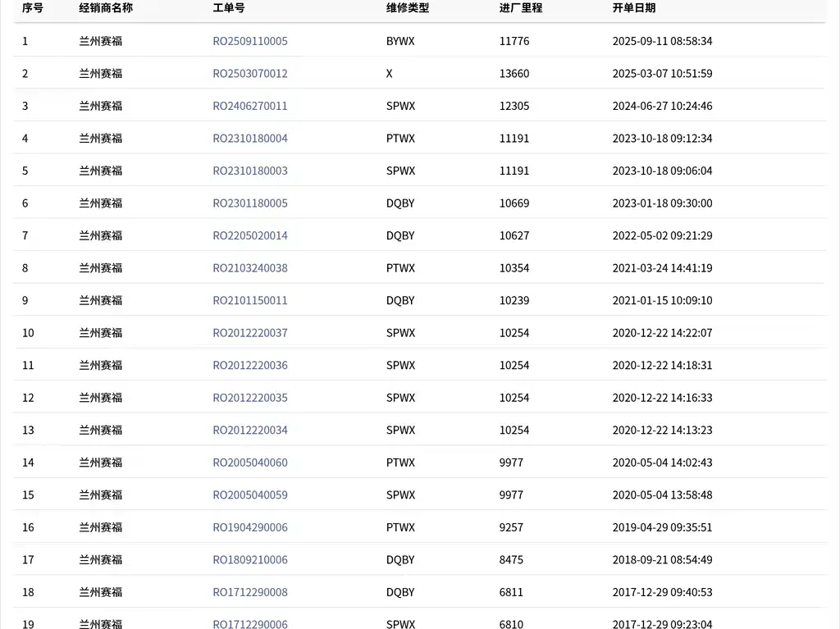This screenshot has width=840, height=629.
Task: Select mileage value 8475
Action: [x=511, y=560]
